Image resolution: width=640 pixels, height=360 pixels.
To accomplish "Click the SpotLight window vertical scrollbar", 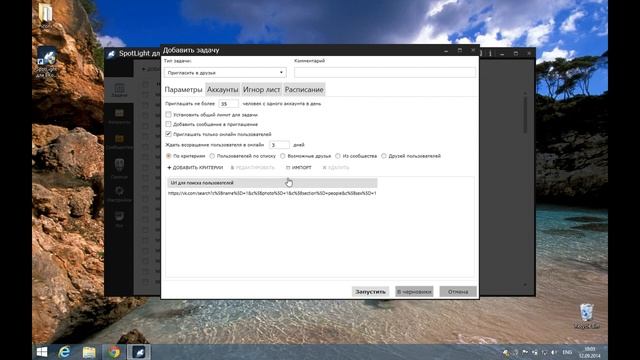I will [x=525, y=116].
